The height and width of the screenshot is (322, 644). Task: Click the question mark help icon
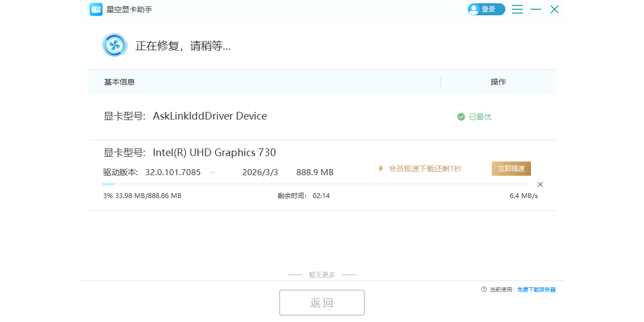pos(484,289)
